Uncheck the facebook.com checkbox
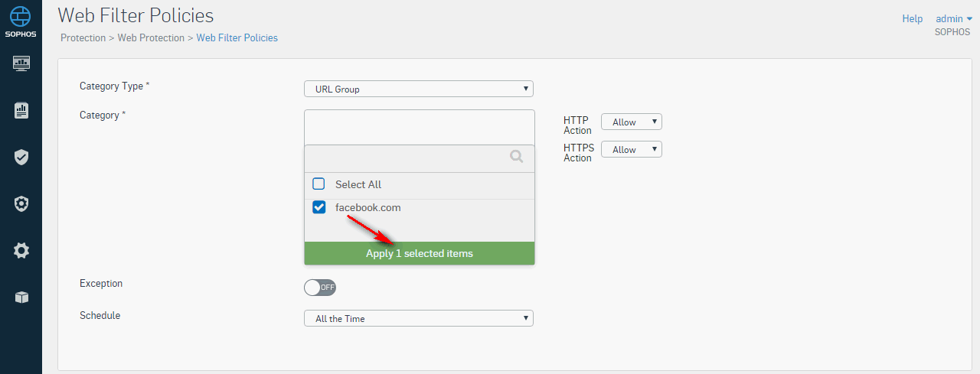Screen dimensions: 980x374 click(319, 207)
